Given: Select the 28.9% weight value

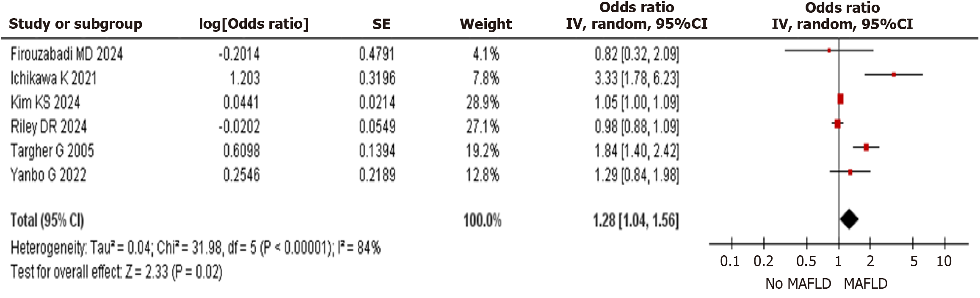Looking at the screenshot, I should (x=483, y=103).
